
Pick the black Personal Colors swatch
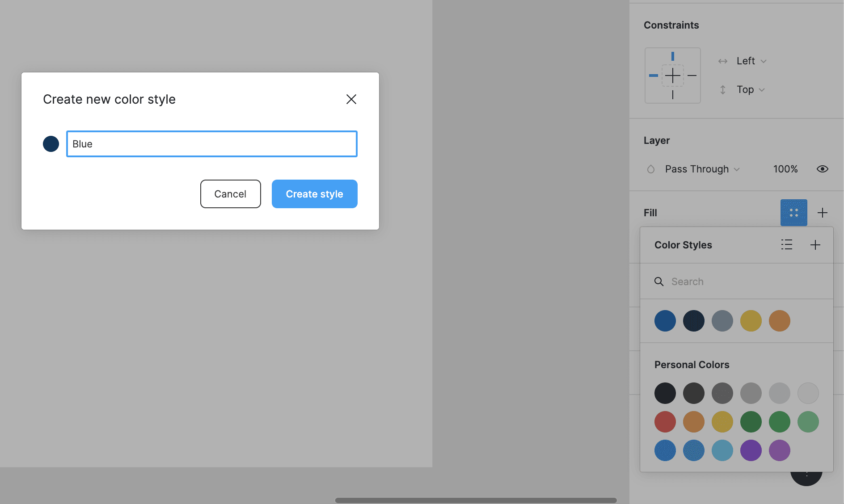(665, 393)
